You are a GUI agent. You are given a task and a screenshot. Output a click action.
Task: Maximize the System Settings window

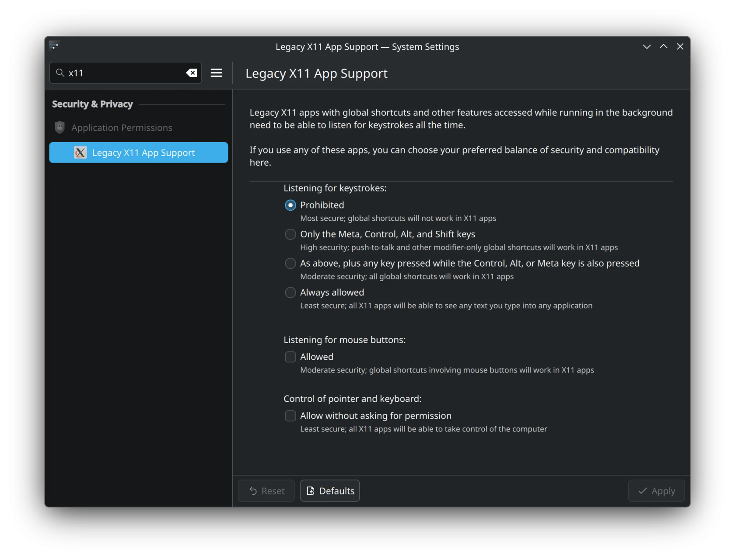(663, 46)
